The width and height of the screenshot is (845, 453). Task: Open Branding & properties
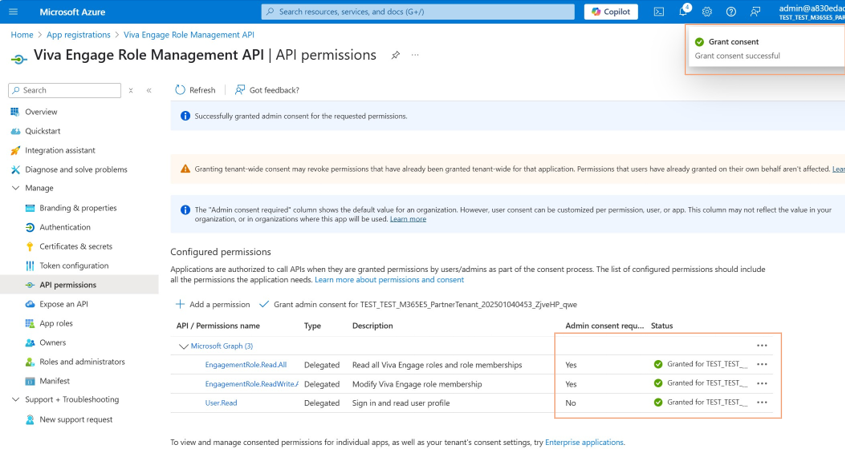(78, 208)
